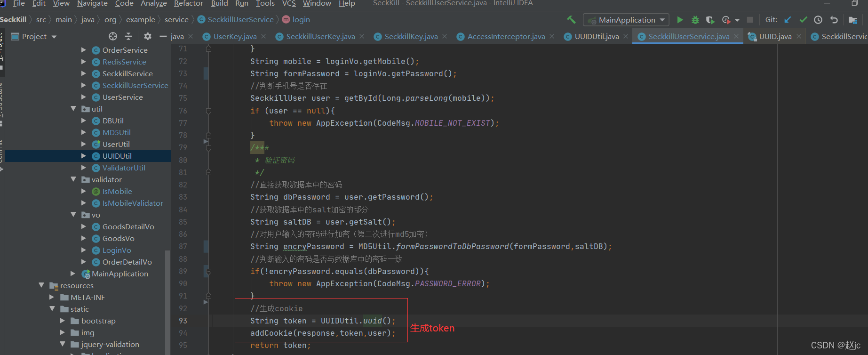868x355 pixels.
Task: Collapse the util package folder
Action: coord(73,109)
